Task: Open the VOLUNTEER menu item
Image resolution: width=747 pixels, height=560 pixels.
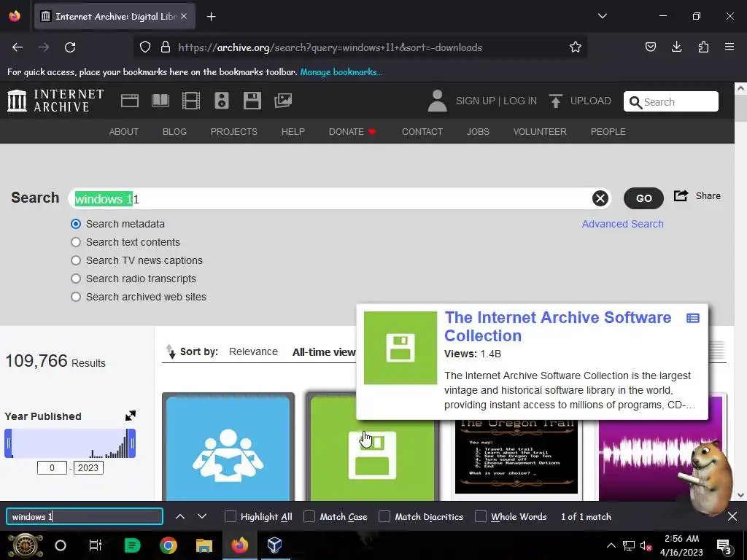Action: 540,132
